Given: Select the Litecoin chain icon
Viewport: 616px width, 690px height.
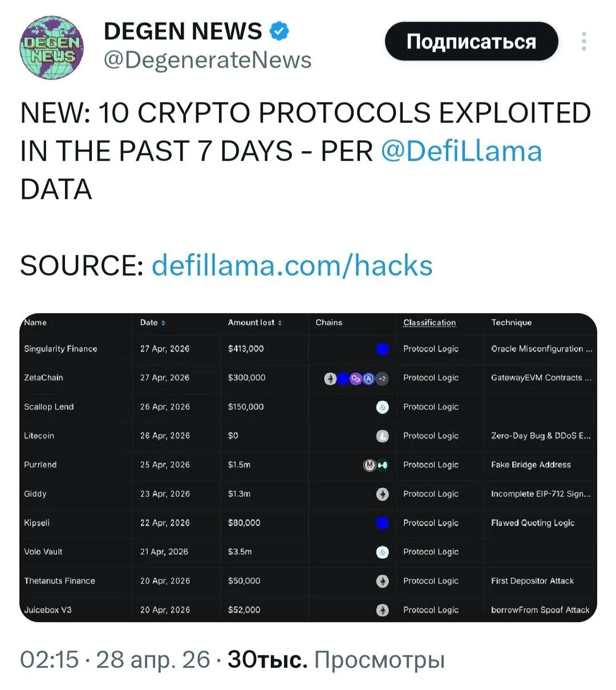Looking at the screenshot, I should click(383, 436).
